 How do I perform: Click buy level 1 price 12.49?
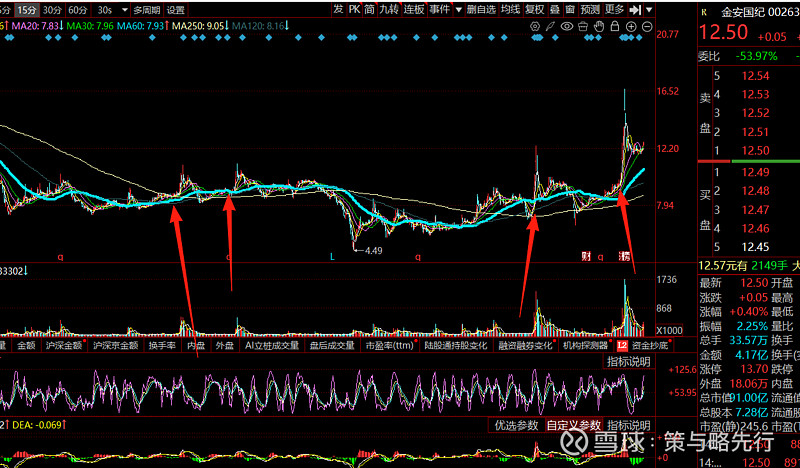point(755,172)
